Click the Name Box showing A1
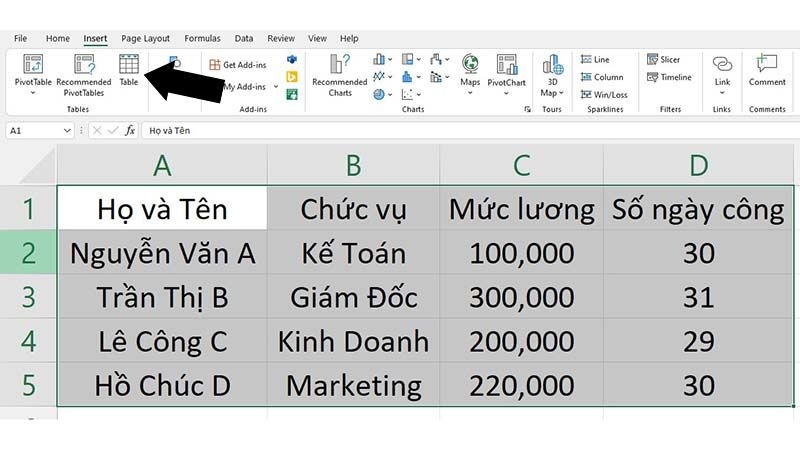The width and height of the screenshot is (800, 450). pyautogui.click(x=34, y=131)
